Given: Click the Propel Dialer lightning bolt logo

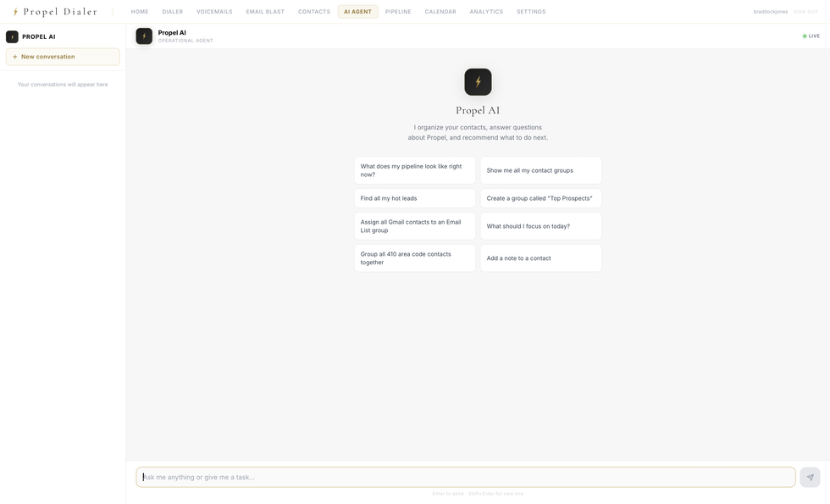Looking at the screenshot, I should (x=15, y=12).
